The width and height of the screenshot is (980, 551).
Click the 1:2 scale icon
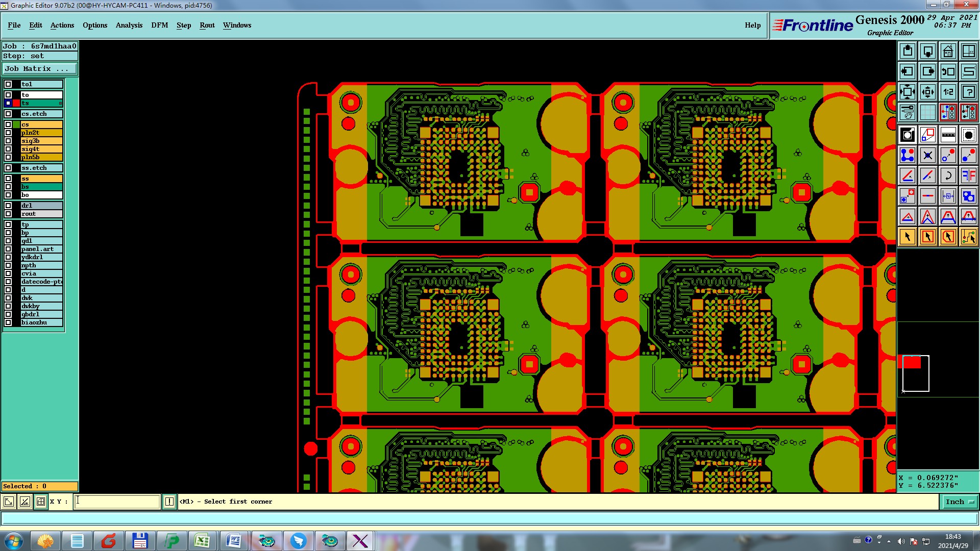click(x=948, y=92)
